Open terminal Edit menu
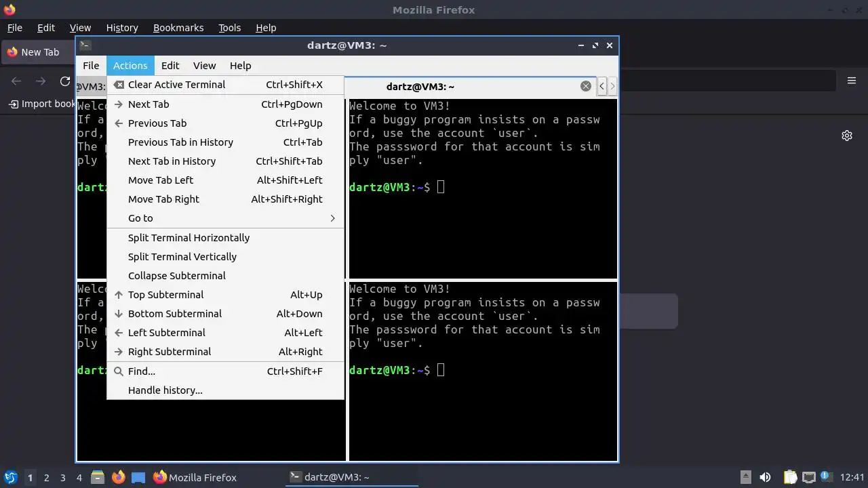 click(170, 66)
